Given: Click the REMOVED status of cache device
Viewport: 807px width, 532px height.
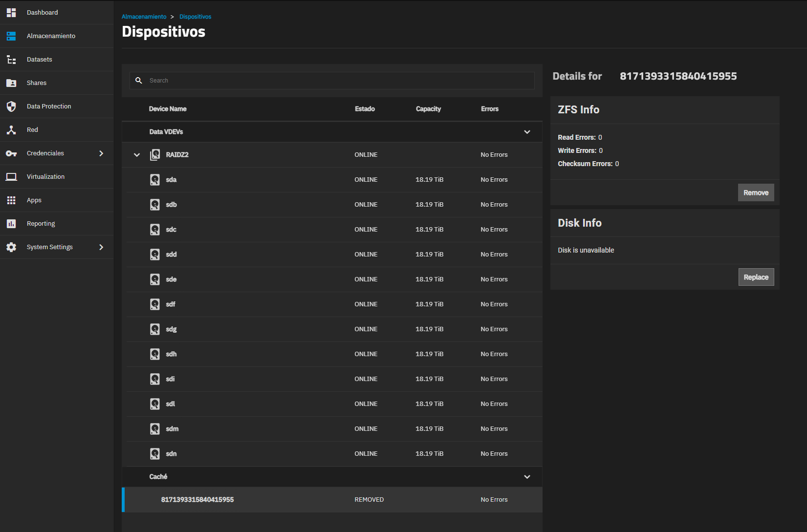Looking at the screenshot, I should 369,500.
